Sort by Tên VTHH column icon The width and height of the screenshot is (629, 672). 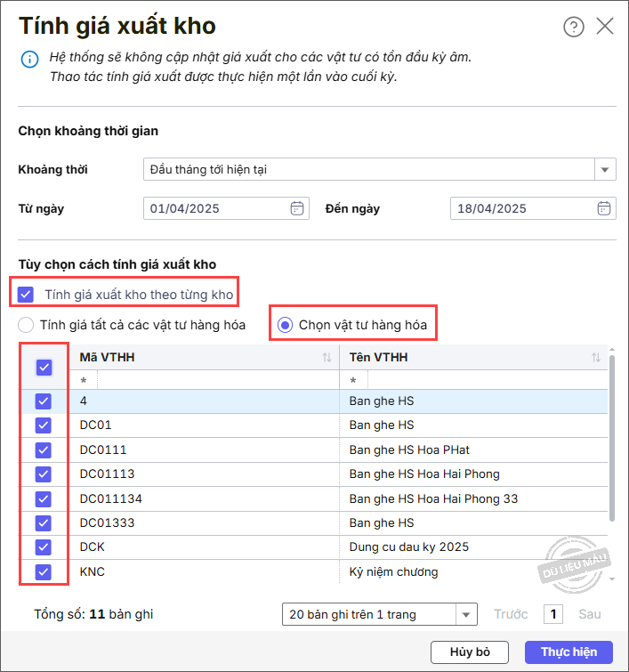595,358
